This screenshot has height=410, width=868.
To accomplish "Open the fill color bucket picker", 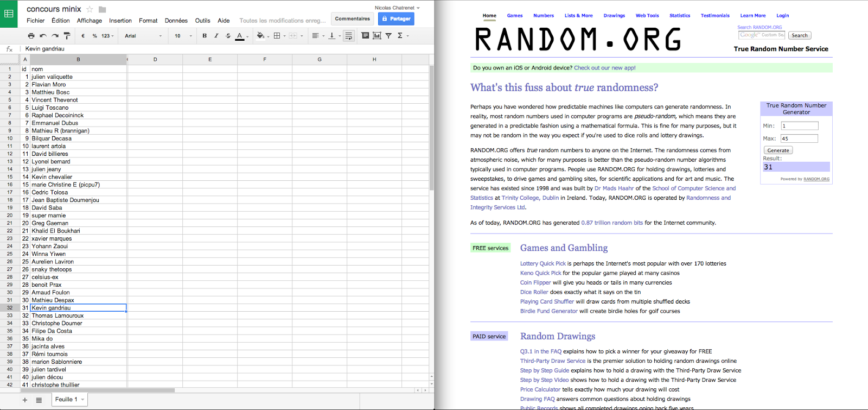I will (x=263, y=36).
